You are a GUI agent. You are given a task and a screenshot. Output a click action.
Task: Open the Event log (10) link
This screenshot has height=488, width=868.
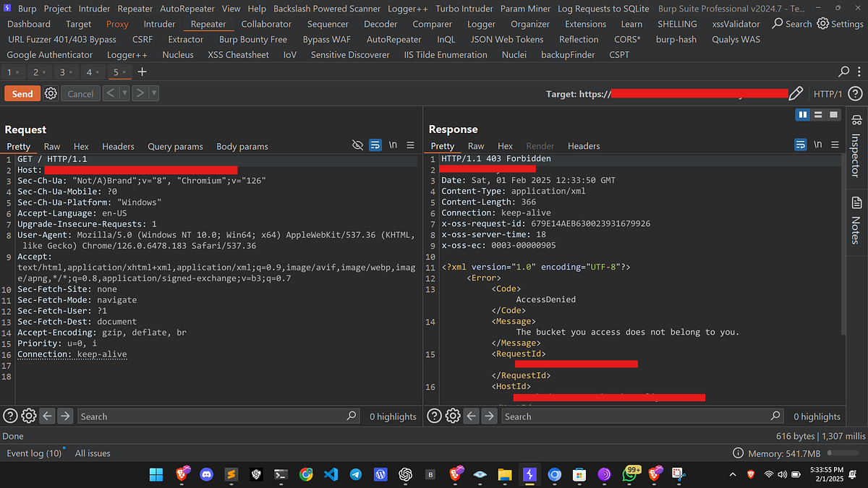(x=34, y=453)
